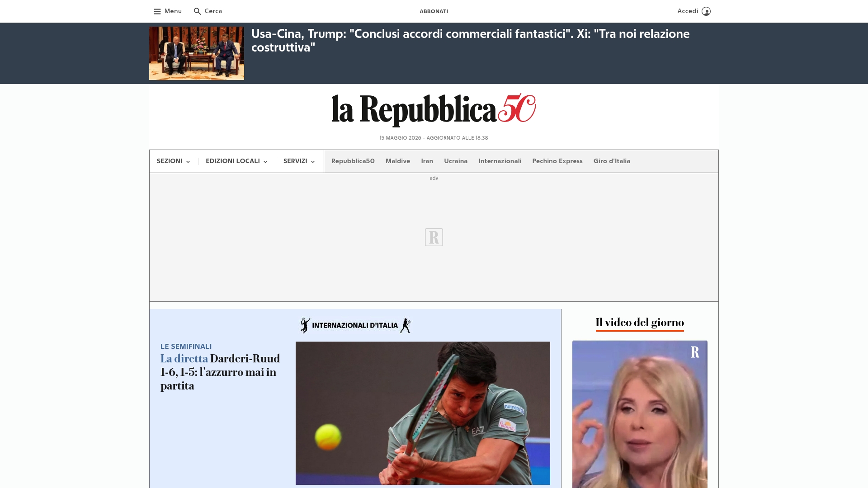
Task: Click the Internazionali d'Italia tennis banner logo
Action: click(355, 325)
